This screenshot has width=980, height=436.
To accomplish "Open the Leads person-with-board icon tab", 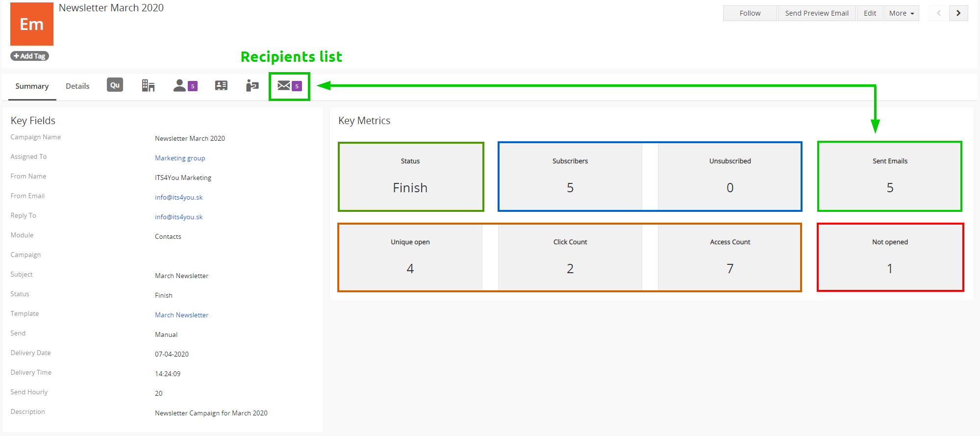I will tap(252, 86).
